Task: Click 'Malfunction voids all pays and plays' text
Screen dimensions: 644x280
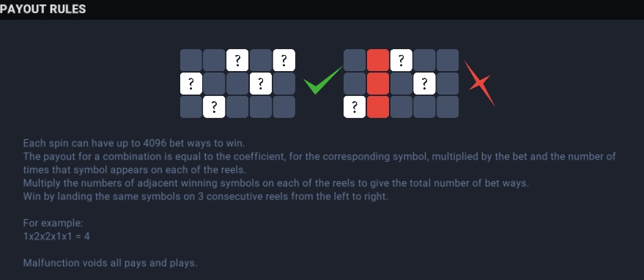Action: (110, 263)
